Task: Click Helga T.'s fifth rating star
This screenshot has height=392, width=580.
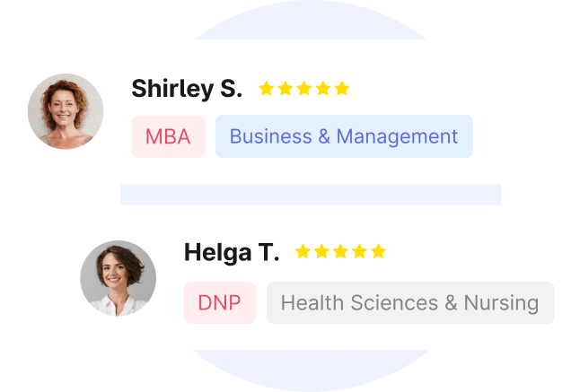Action: 378,252
